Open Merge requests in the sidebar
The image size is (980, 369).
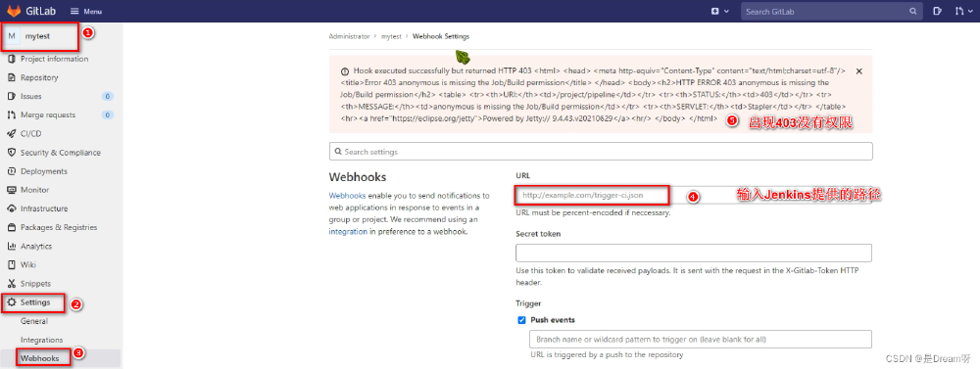pos(47,115)
